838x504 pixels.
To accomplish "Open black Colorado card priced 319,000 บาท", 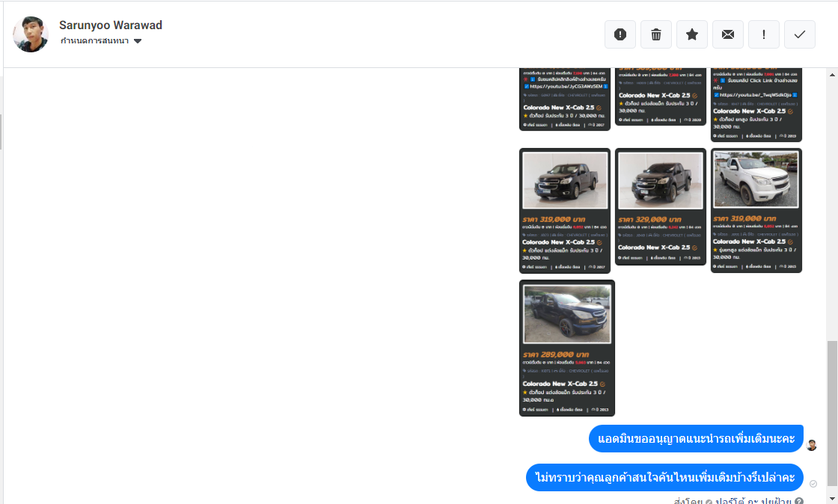I will click(x=565, y=211).
